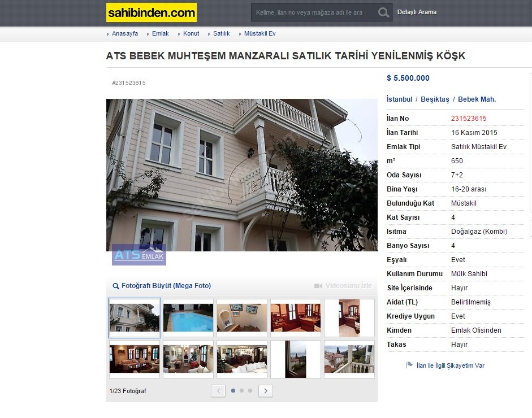Click the Beşiktaş location link
This screenshot has width=532, height=418.
coord(435,99)
